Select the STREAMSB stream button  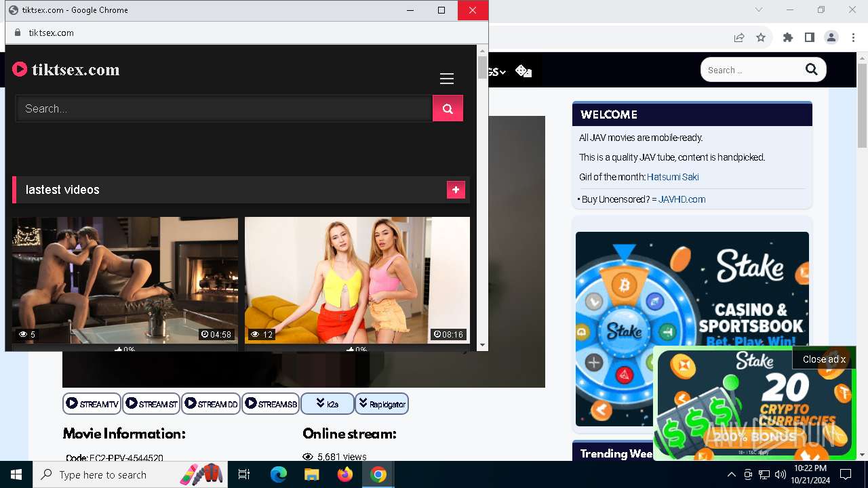click(271, 404)
